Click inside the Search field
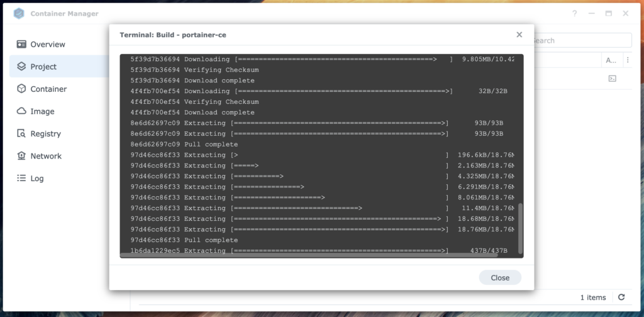Screen dimensions: 644x317 (579, 40)
